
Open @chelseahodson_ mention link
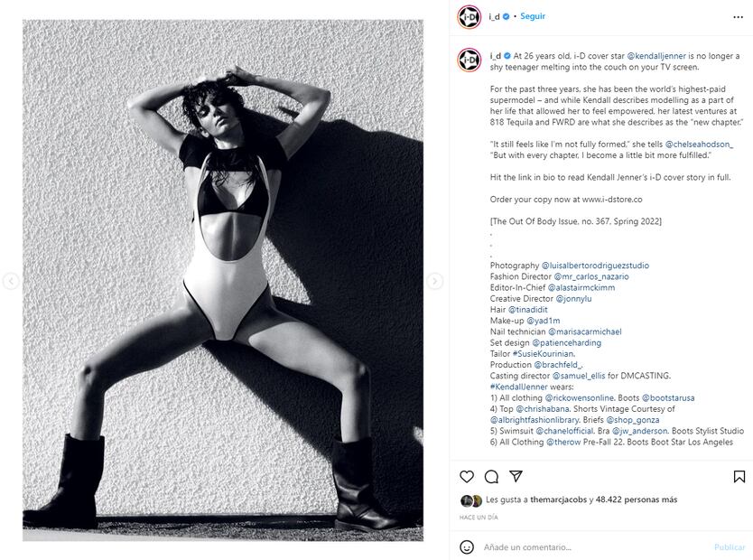[699, 145]
